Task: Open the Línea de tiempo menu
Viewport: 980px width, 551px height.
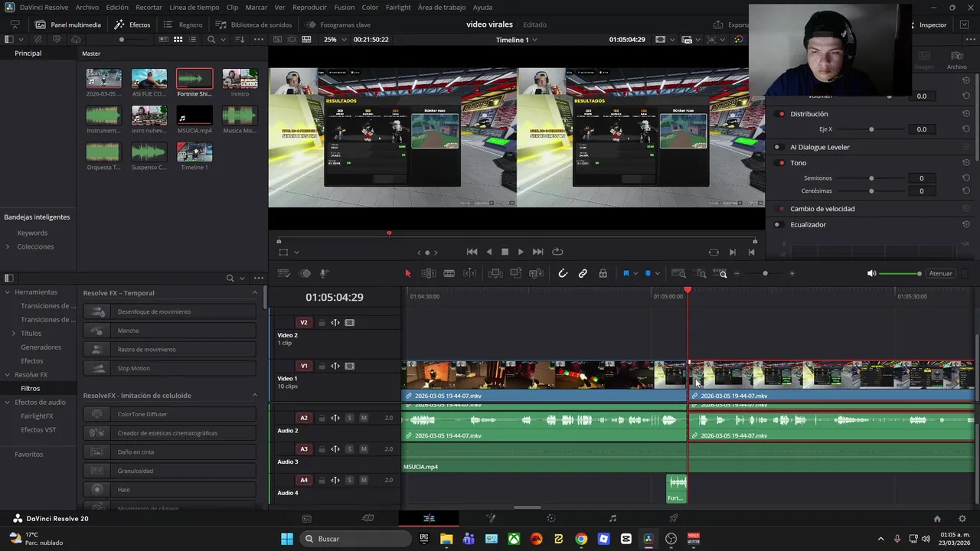Action: [194, 7]
